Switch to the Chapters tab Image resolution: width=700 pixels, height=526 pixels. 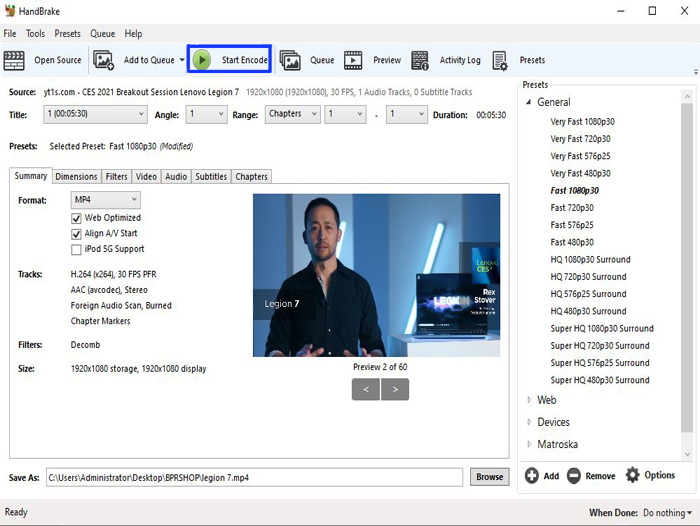click(x=251, y=177)
